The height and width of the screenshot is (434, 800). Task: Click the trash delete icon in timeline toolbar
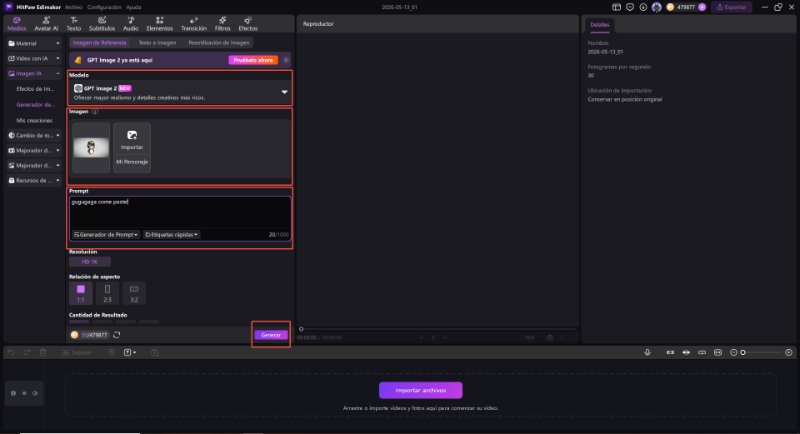[x=43, y=352]
